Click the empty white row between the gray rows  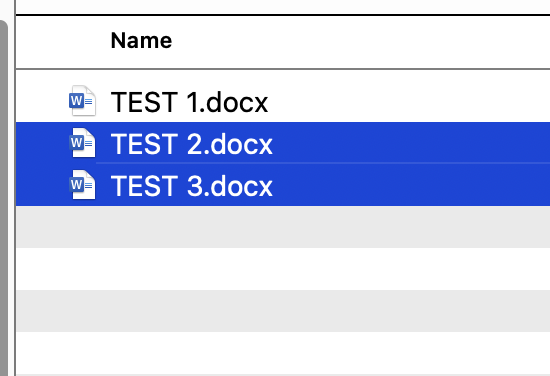[283, 269]
